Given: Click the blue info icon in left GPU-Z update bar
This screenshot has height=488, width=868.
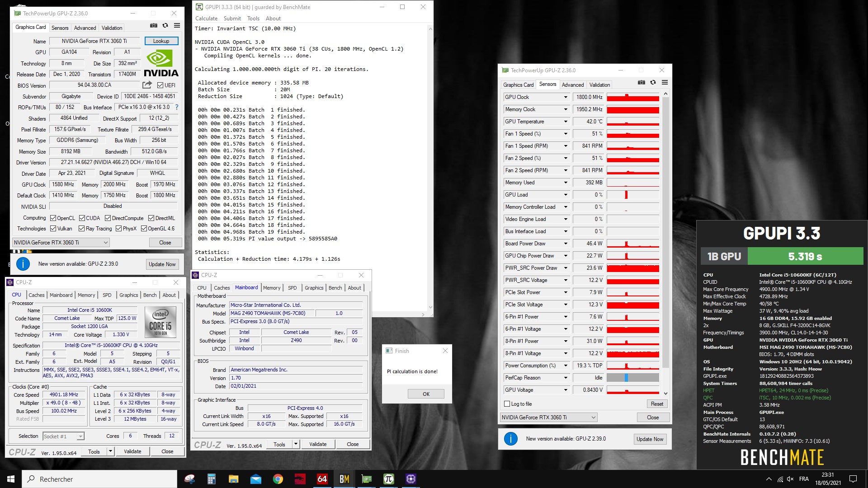Looking at the screenshot, I should pos(23,264).
